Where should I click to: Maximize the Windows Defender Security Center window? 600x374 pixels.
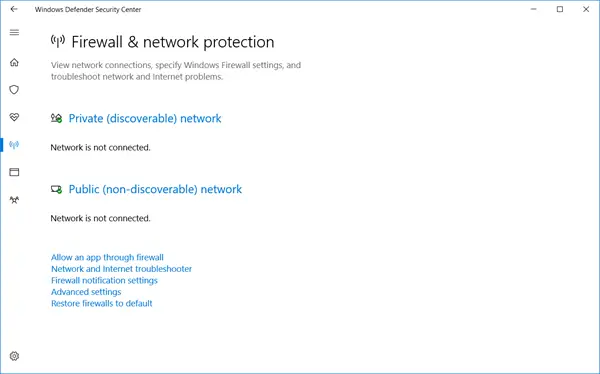560,9
